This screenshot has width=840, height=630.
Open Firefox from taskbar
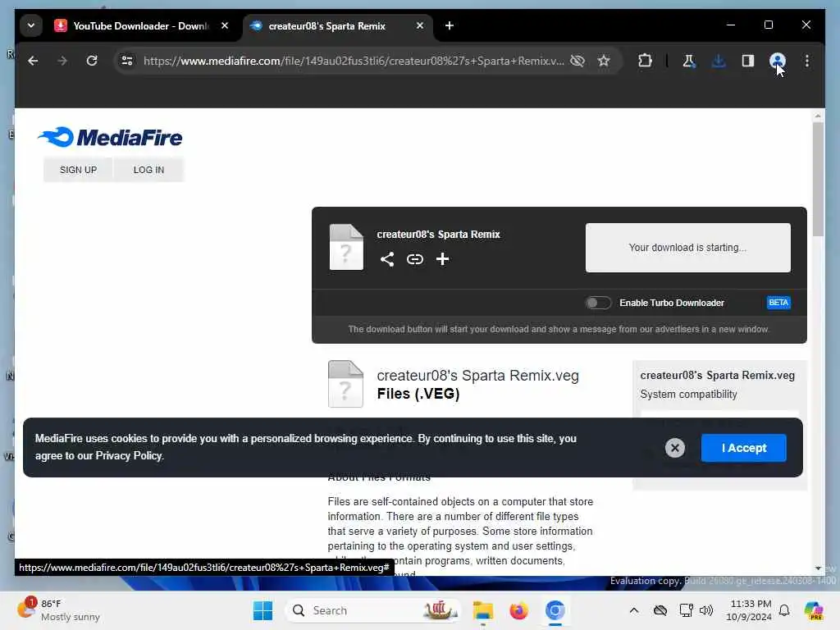tap(518, 610)
